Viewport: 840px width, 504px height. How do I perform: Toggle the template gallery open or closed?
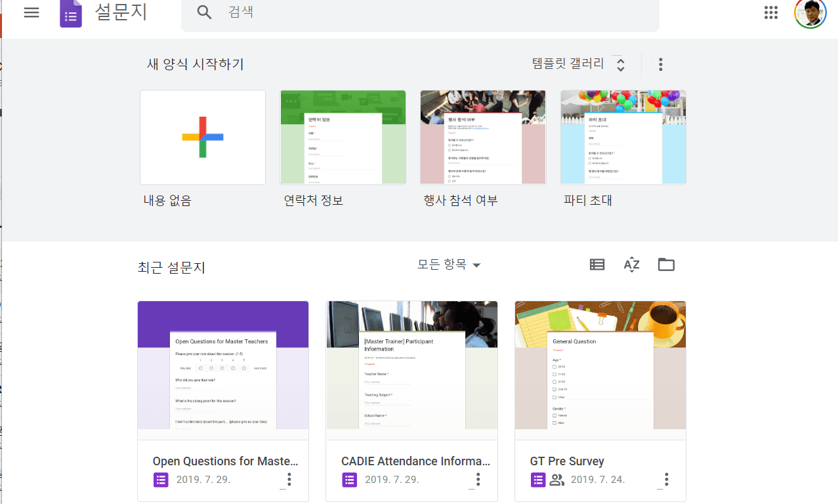(x=619, y=64)
